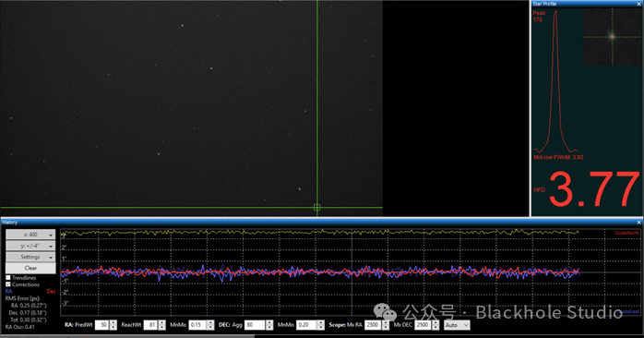The width and height of the screenshot is (644, 338).
Task: Expand the Auto Dec mode dropdown
Action: [457, 325]
